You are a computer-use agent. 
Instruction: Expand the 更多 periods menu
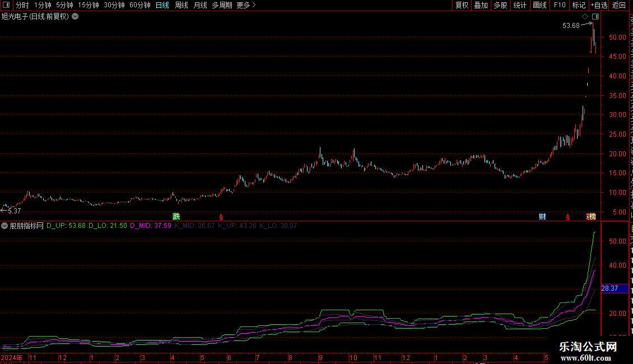(x=246, y=5)
